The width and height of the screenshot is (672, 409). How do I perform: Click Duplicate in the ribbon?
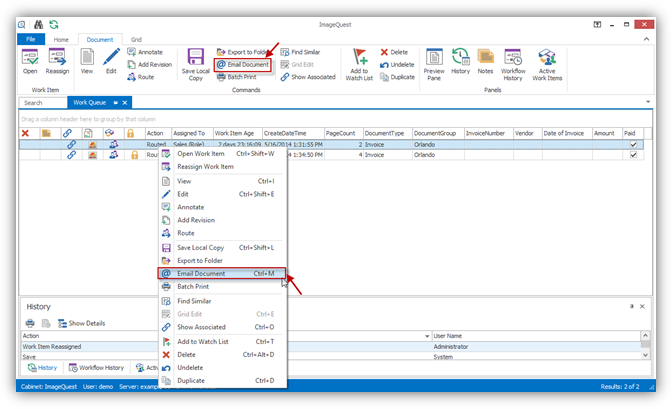(397, 77)
